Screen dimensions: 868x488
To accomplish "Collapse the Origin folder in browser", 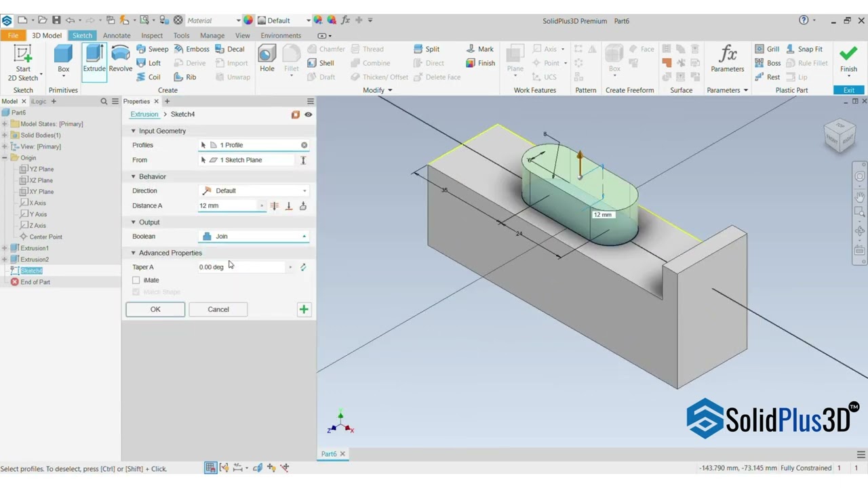I will (x=5, y=158).
